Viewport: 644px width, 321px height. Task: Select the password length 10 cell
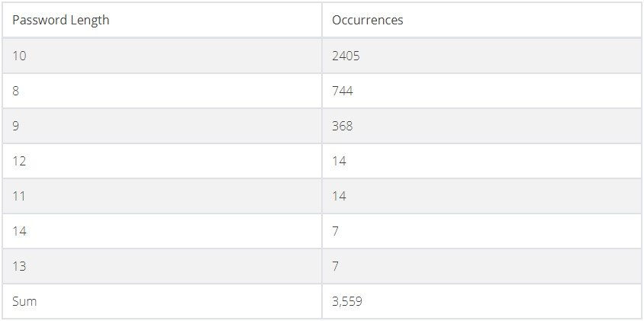[x=162, y=56]
